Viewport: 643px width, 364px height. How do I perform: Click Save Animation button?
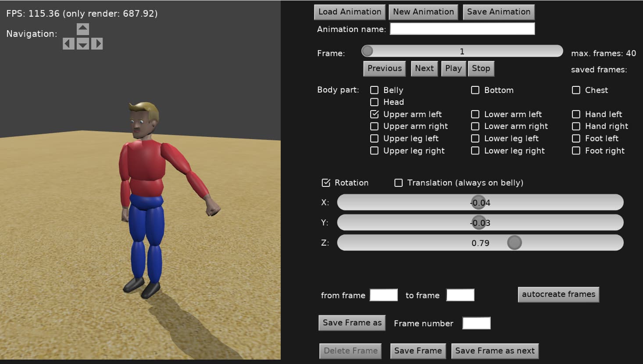(x=498, y=12)
